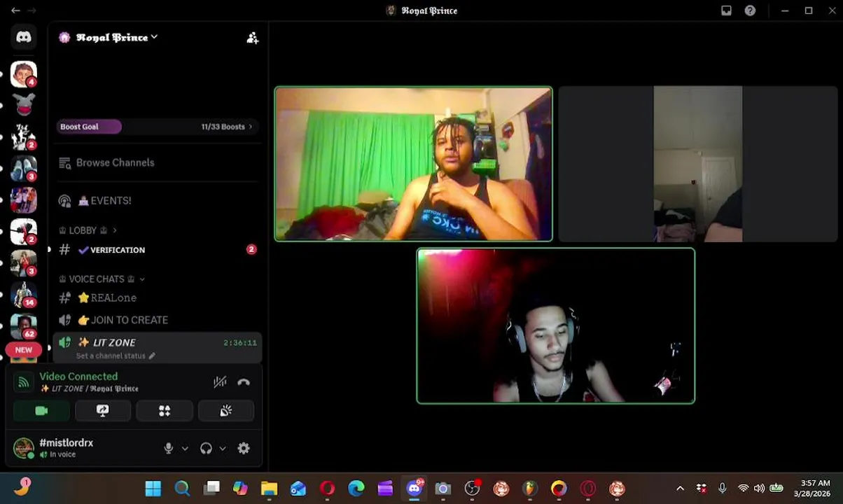Open the Discord inbox icon
Image resolution: width=843 pixels, height=504 pixels.
coord(726,10)
